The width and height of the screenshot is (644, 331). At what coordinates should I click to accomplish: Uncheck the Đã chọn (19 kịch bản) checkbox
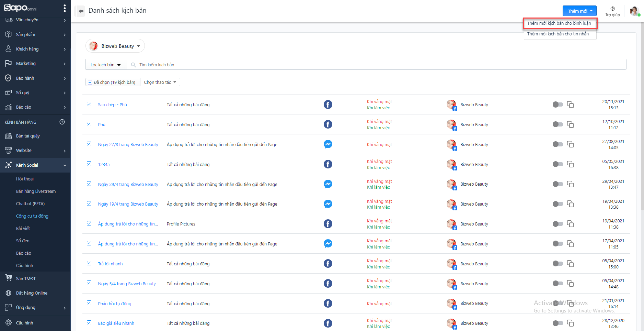pos(90,82)
